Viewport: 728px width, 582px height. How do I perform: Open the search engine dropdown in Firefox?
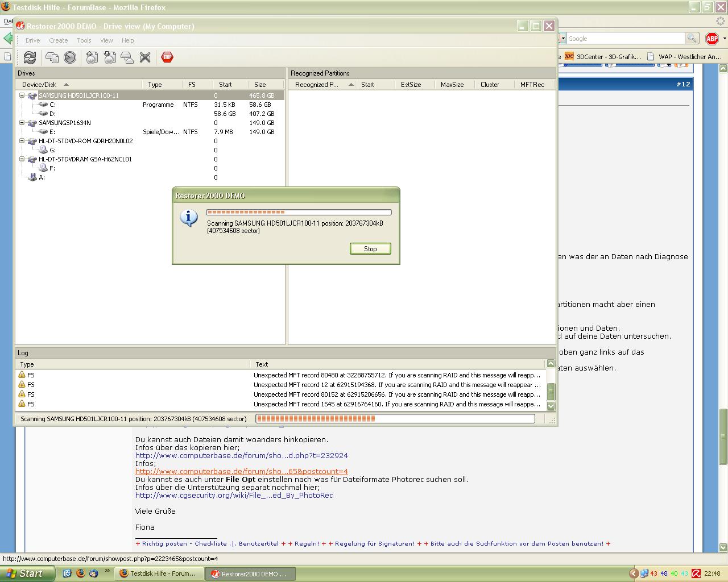[x=563, y=38]
